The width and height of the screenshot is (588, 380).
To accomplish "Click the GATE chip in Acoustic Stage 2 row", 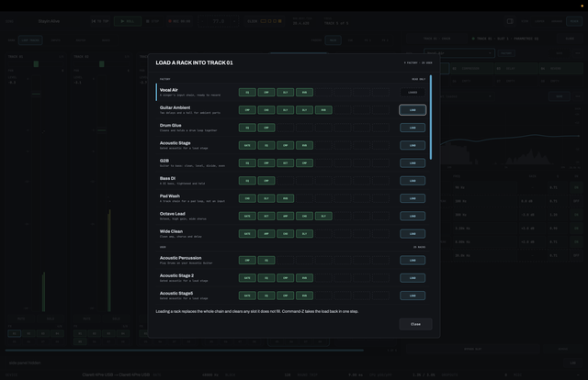I will coord(247,278).
